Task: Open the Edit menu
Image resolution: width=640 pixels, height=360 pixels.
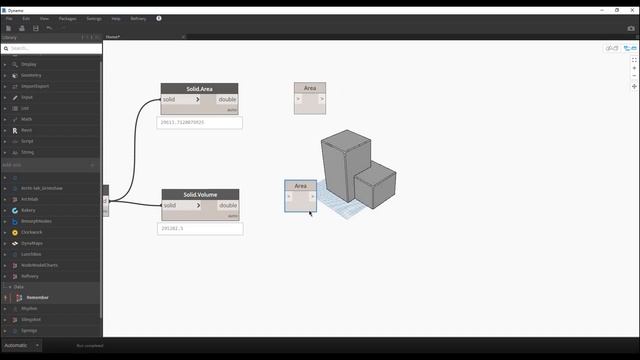Action: (x=26, y=19)
